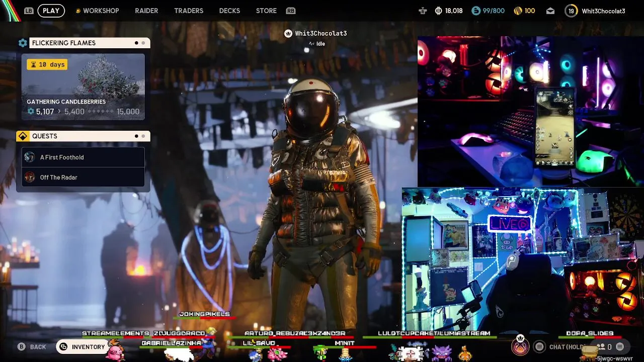Click the JOKINGPIXELS viewer name
This screenshot has height=362, width=644.
pyautogui.click(x=204, y=314)
